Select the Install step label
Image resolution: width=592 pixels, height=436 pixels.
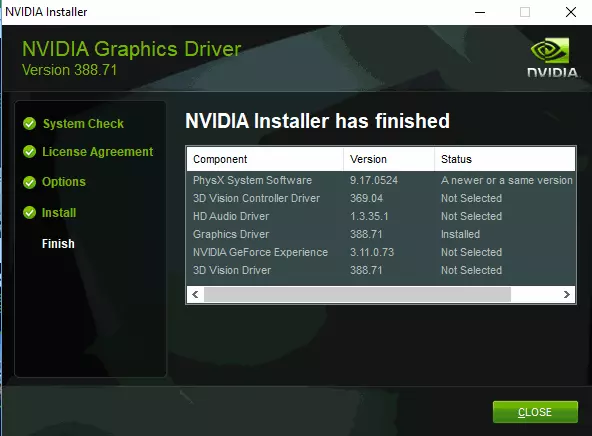[59, 213]
